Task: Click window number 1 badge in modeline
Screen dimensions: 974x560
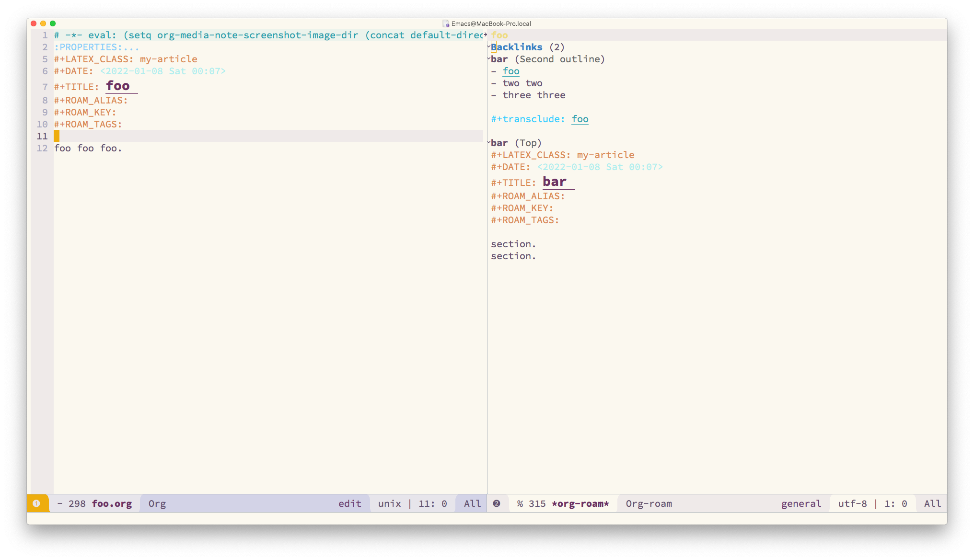Action: [36, 503]
